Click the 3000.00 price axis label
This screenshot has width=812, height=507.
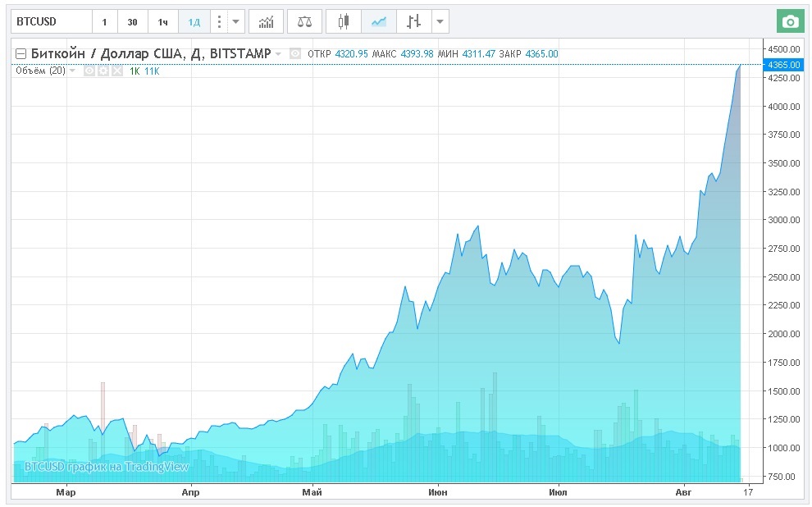784,220
